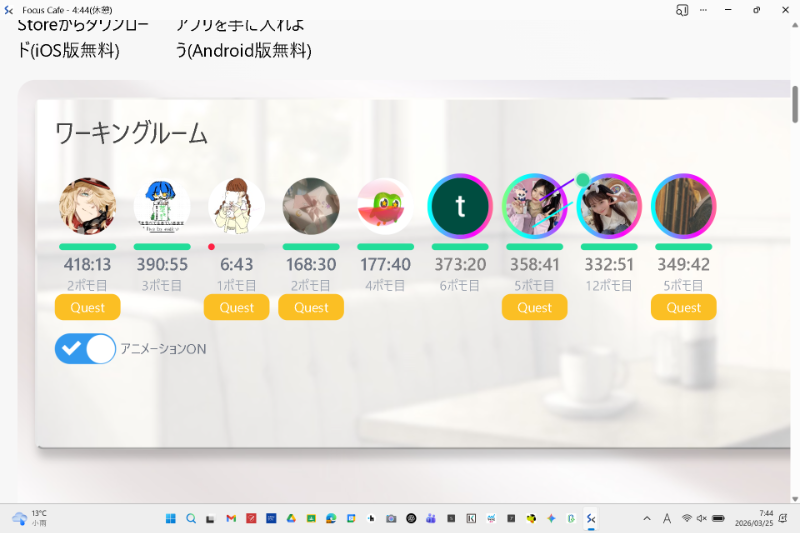The width and height of the screenshot is (800, 533).
Task: Click the Focus Cafe app icon in title bar
Action: (x=9, y=10)
